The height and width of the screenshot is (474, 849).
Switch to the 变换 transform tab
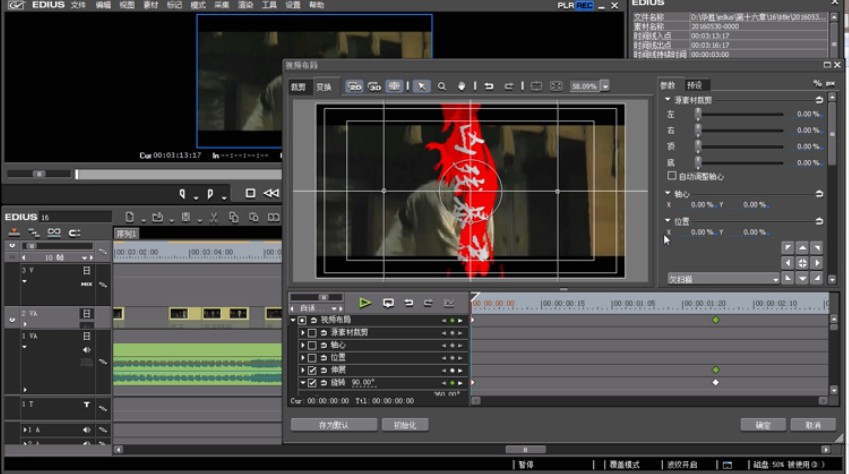(324, 87)
